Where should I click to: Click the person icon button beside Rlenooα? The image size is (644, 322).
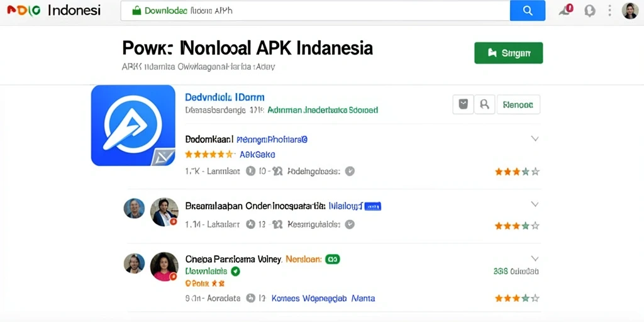(485, 104)
